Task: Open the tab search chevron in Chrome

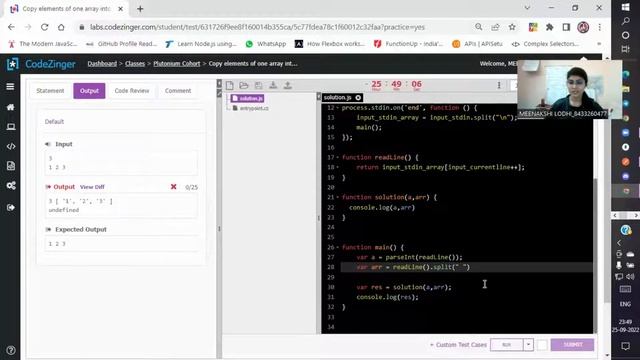Action: point(527,8)
